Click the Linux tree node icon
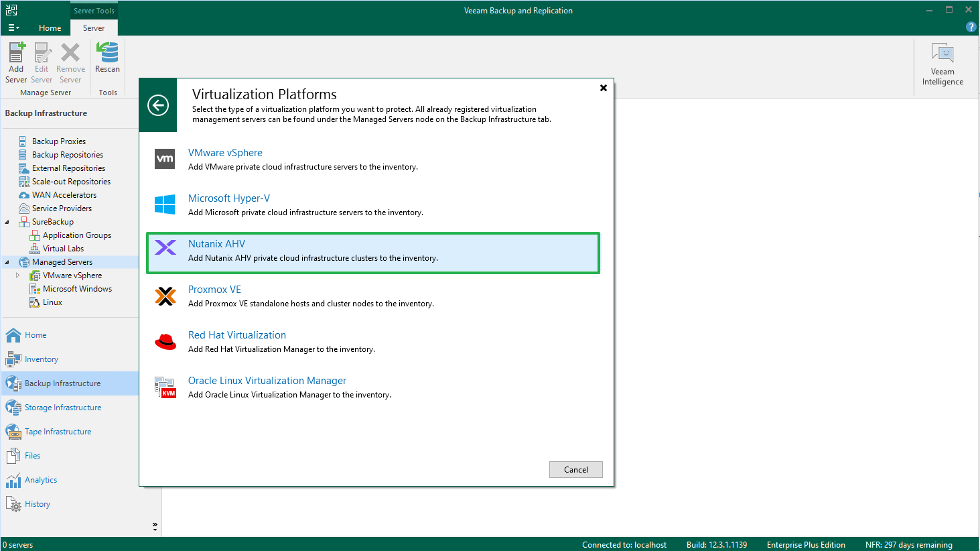Viewport: 980px width, 551px height. pos(35,302)
